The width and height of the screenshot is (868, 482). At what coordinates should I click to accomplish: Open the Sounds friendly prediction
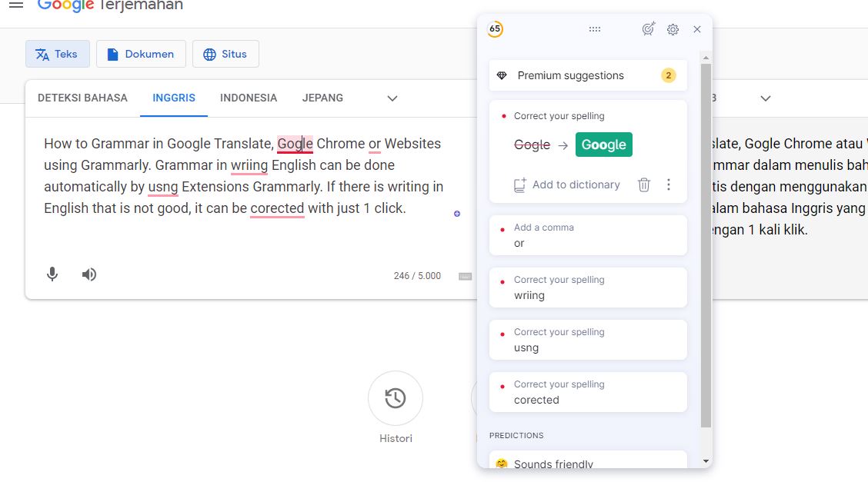tap(588, 460)
